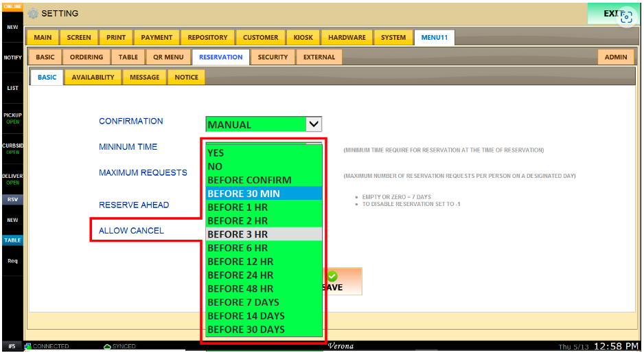Click the screenshot capture icon at top right
The image size is (644, 353).
click(625, 18)
